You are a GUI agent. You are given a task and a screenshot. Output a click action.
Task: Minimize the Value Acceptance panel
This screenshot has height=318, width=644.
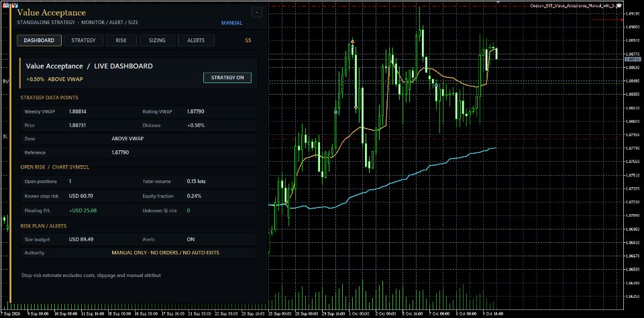pyautogui.click(x=257, y=12)
